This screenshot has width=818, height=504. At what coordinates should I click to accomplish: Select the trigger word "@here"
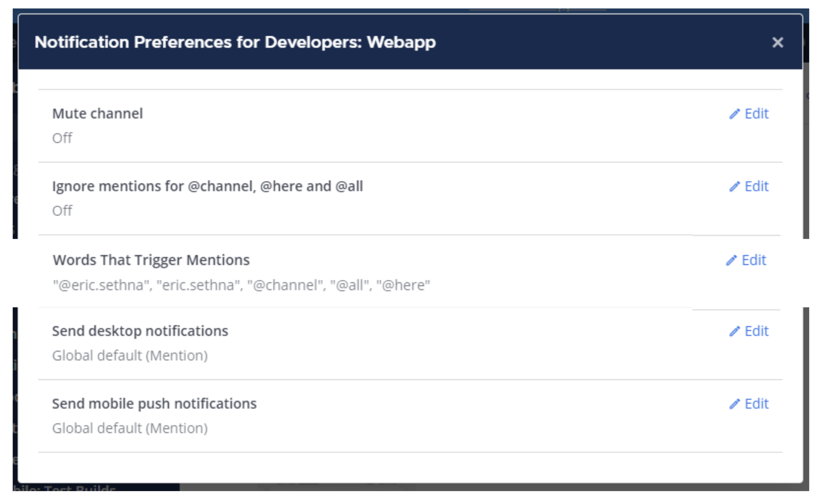click(x=403, y=286)
